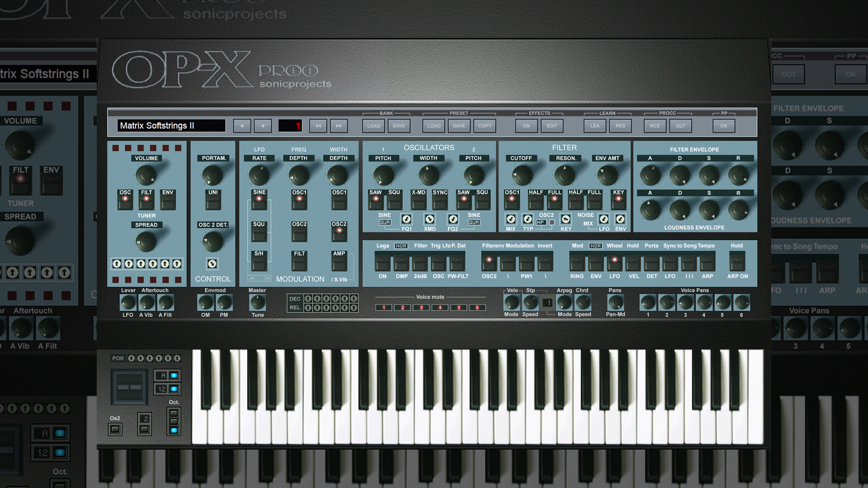
Task: Click the POR label above the lever
Action: [118, 358]
